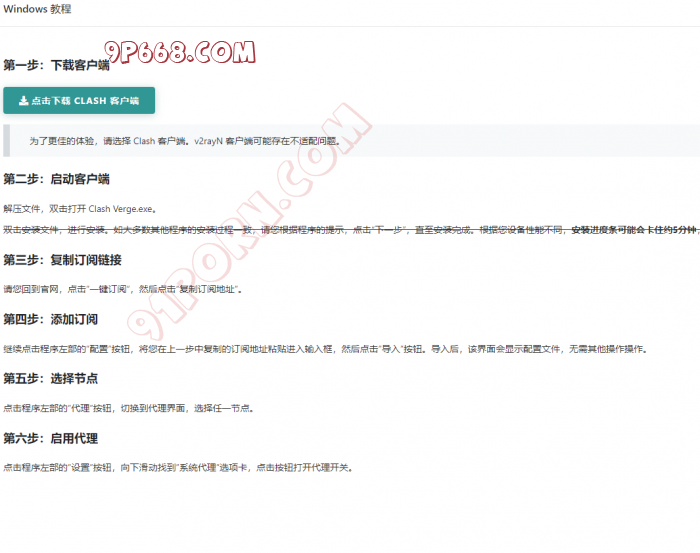Select the Windows 教程 page title
The width and height of the screenshot is (700, 553).
[37, 9]
